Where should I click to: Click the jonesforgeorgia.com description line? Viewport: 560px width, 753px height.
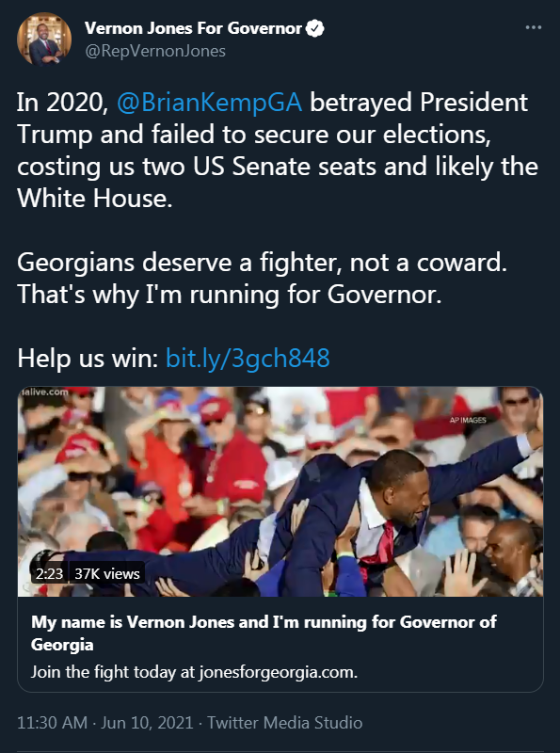point(195,671)
